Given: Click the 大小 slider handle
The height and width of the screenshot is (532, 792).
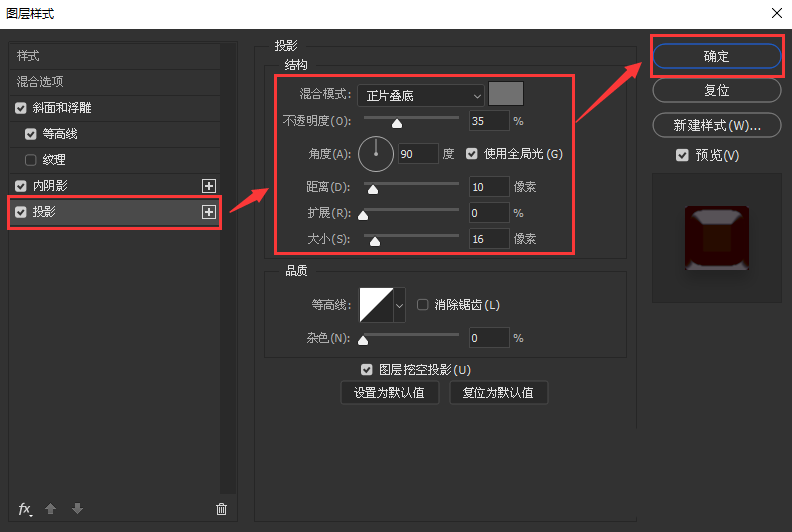Looking at the screenshot, I should (375, 241).
